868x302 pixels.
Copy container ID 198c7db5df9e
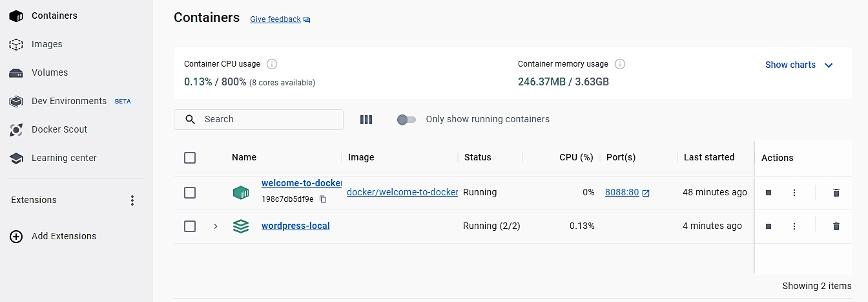[323, 199]
